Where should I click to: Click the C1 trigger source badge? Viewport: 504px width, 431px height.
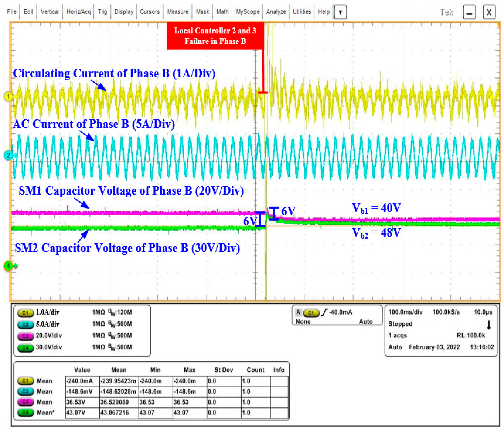coord(311,313)
